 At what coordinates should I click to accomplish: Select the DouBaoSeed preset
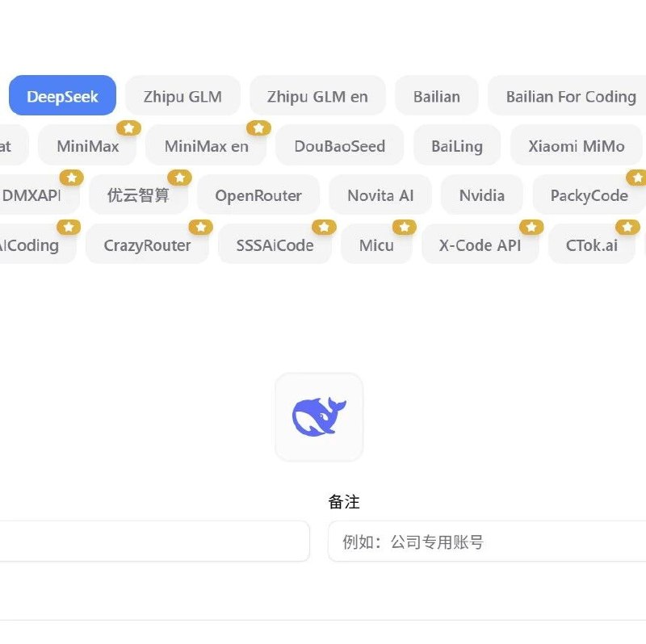tap(339, 145)
